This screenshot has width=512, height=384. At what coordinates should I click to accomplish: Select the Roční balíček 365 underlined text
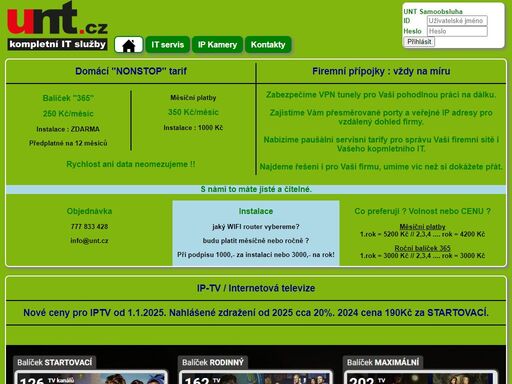click(x=422, y=248)
